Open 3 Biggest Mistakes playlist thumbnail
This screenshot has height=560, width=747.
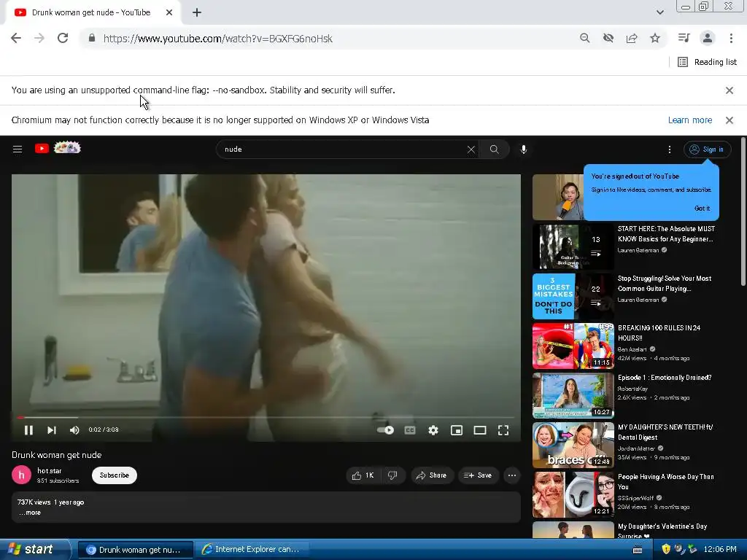pyautogui.click(x=573, y=296)
